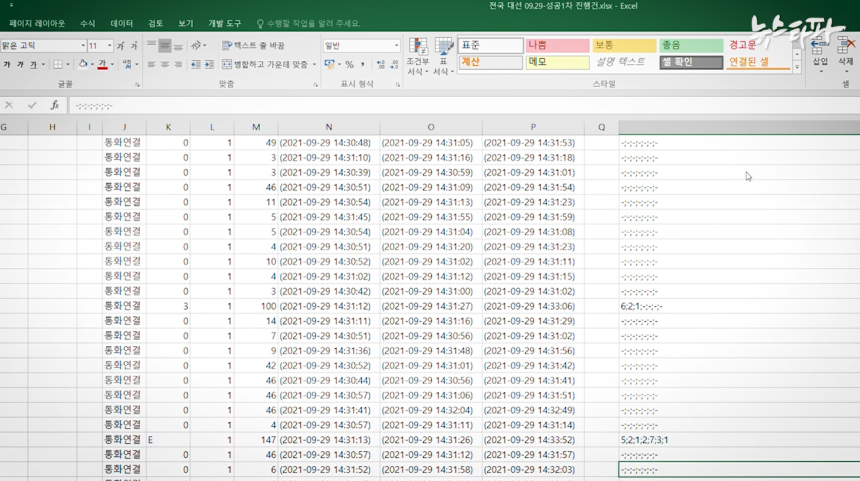Image resolution: width=860 pixels, height=481 pixels.
Task: Open the merge and center dropdown arrow
Action: (314, 64)
